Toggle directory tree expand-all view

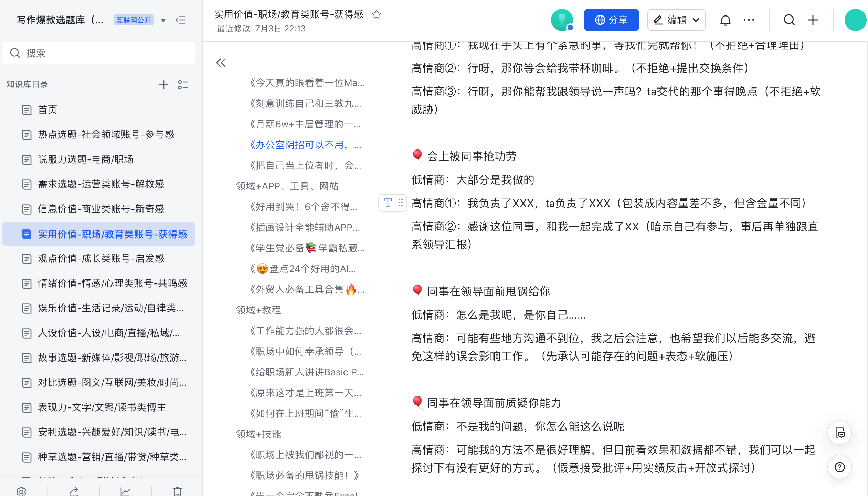coord(183,85)
